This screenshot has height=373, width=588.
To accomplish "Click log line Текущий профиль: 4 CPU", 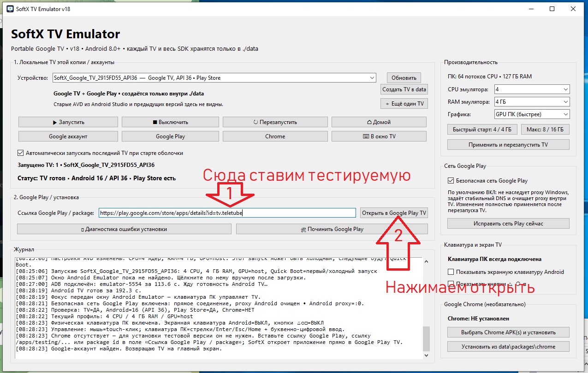I will [104, 317].
